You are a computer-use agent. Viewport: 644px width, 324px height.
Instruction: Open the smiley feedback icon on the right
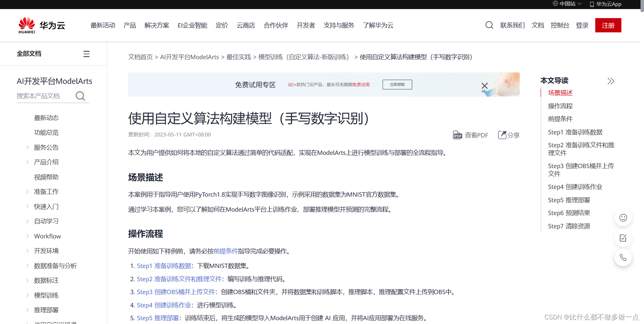623,218
